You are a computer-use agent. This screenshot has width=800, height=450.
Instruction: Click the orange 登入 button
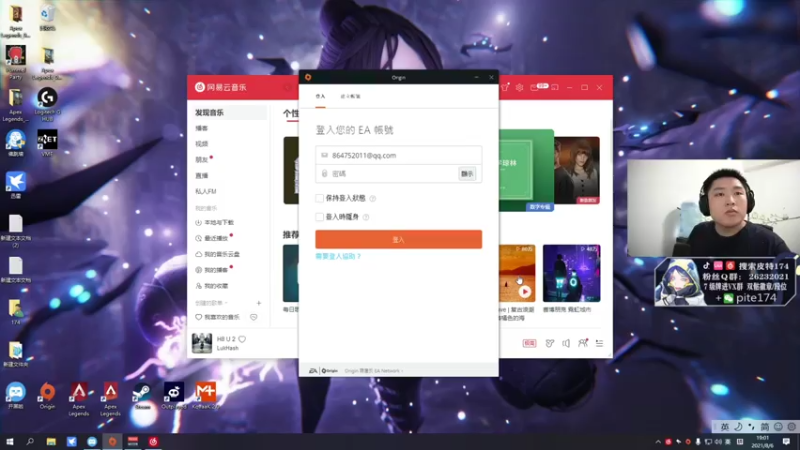coord(398,239)
